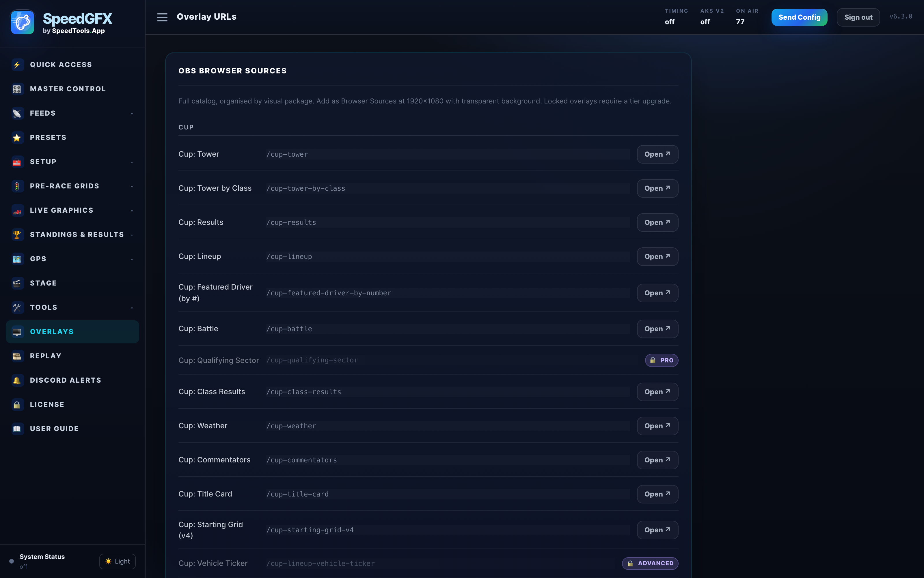
Task: Click the Send Config button
Action: coord(799,17)
